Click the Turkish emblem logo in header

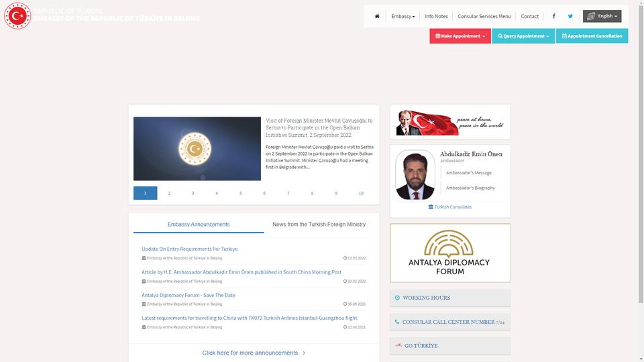17,16
